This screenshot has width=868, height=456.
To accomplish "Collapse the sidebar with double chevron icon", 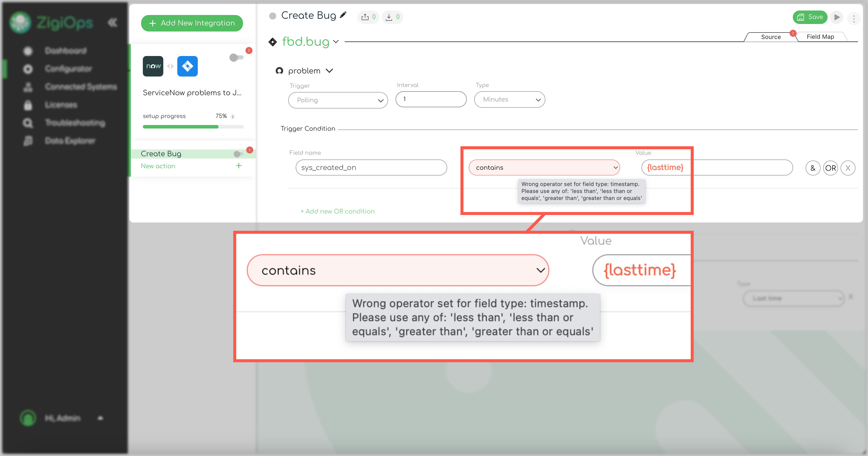I will (113, 22).
